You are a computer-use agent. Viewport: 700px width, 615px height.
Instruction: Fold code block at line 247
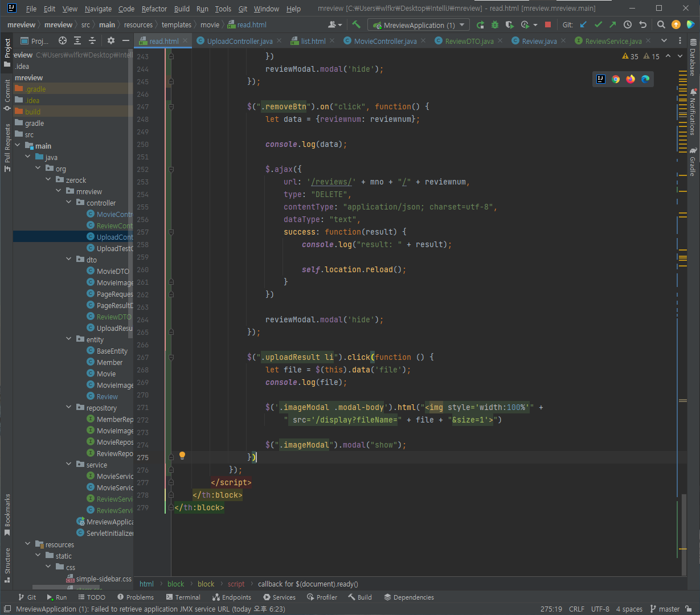coord(171,106)
